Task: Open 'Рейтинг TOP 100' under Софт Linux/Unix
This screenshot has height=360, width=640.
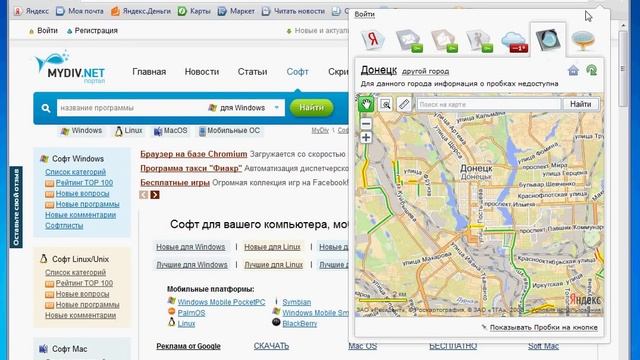Action: (84, 283)
